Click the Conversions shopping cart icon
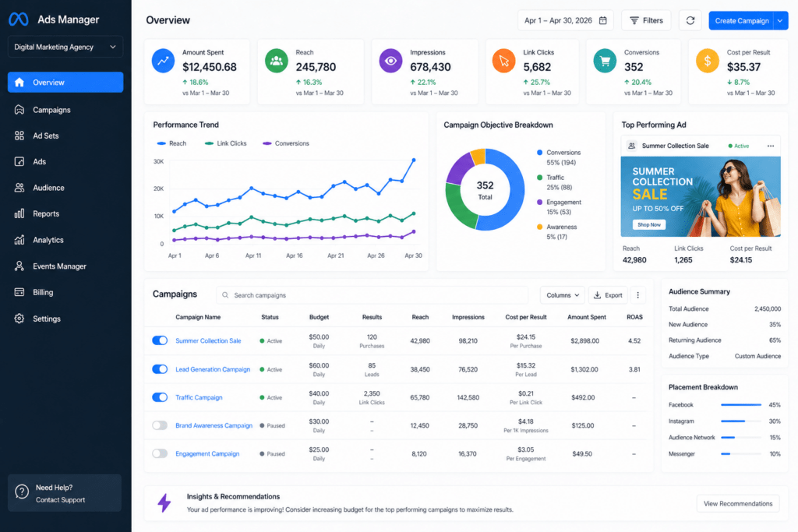The width and height of the screenshot is (798, 532). click(605, 61)
